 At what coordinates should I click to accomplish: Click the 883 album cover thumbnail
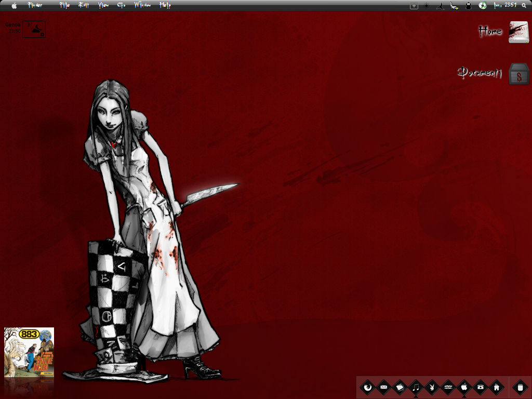click(x=29, y=352)
